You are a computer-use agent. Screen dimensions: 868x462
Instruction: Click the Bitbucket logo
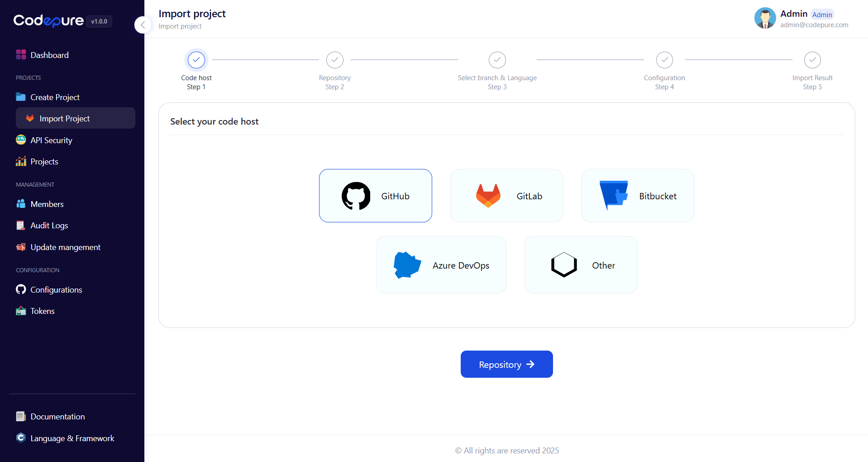(614, 195)
